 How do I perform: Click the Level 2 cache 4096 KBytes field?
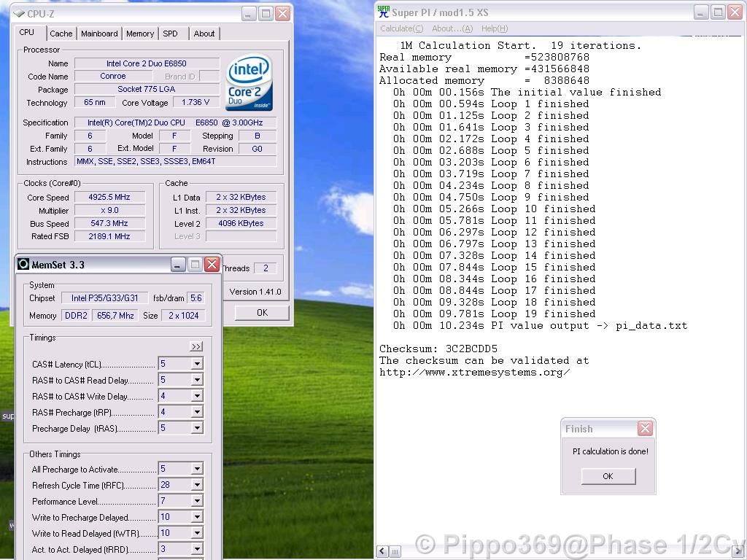[241, 223]
